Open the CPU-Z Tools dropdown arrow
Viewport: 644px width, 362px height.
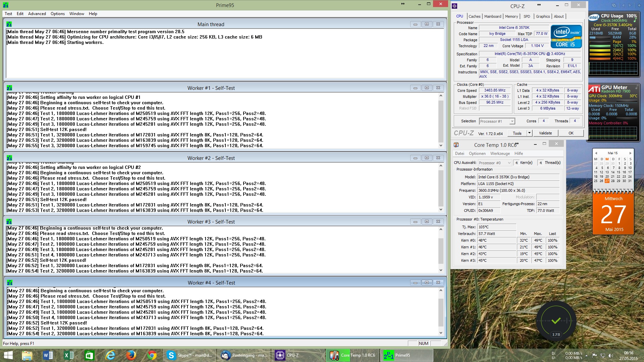pos(529,133)
